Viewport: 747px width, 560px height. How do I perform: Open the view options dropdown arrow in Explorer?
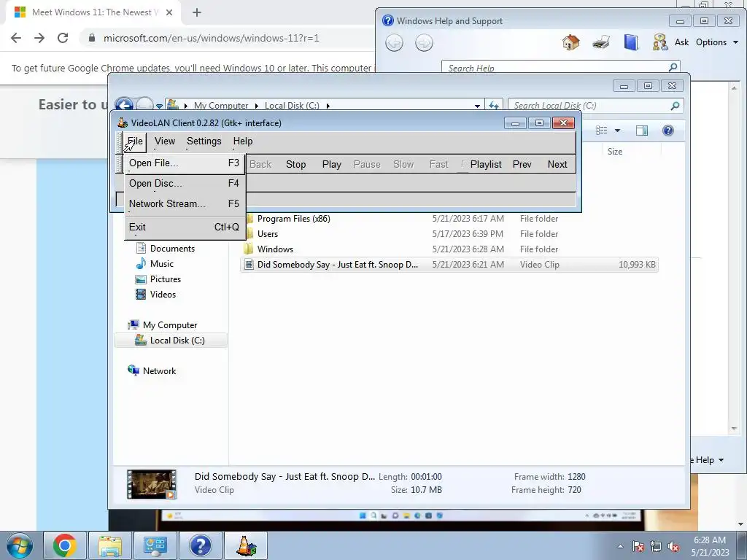point(617,131)
